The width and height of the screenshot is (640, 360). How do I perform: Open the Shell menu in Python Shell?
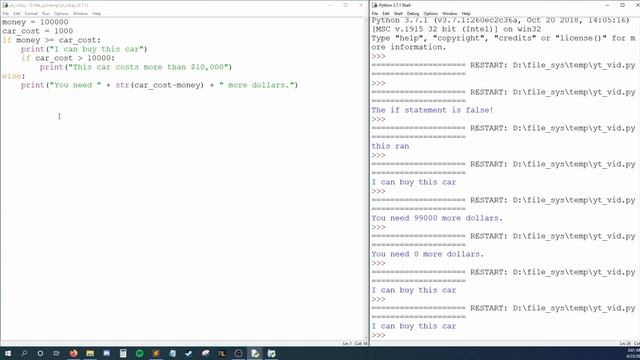[x=398, y=13]
